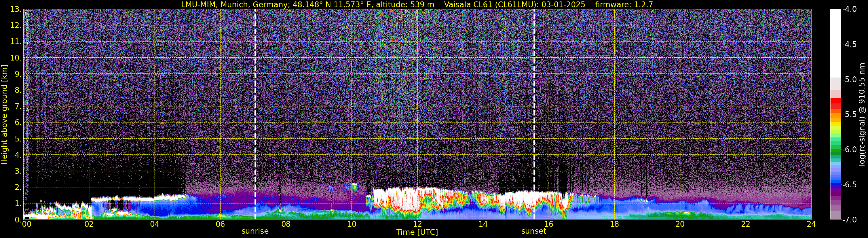Click the '00' time tick label
This screenshot has width=868, height=238.
pos(26,224)
